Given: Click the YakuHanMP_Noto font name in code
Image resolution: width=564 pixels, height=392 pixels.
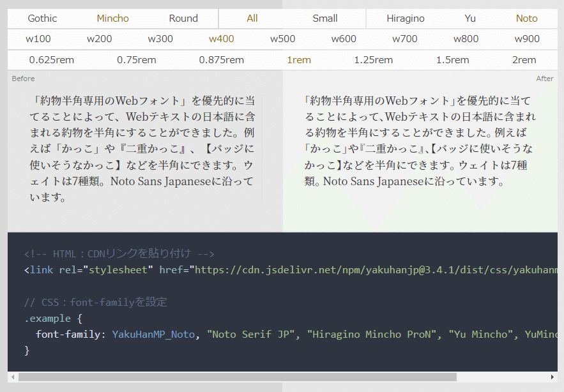Looking at the screenshot, I should tap(153, 335).
